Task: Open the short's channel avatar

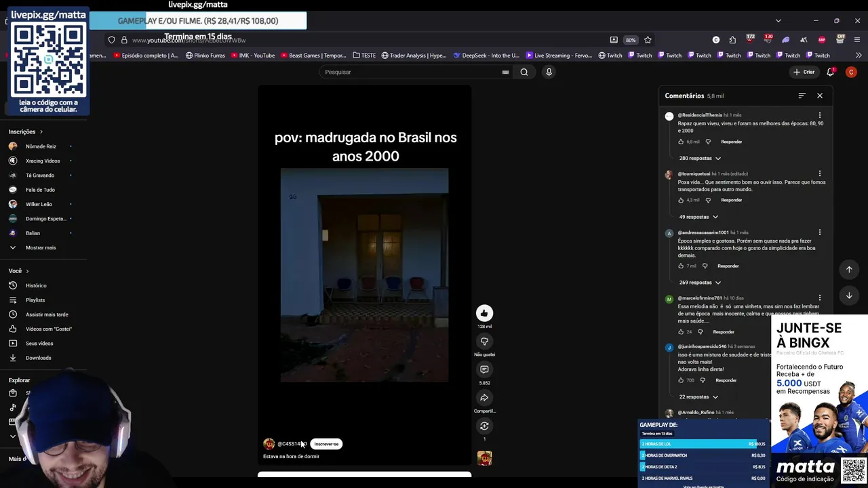Action: pos(269,444)
